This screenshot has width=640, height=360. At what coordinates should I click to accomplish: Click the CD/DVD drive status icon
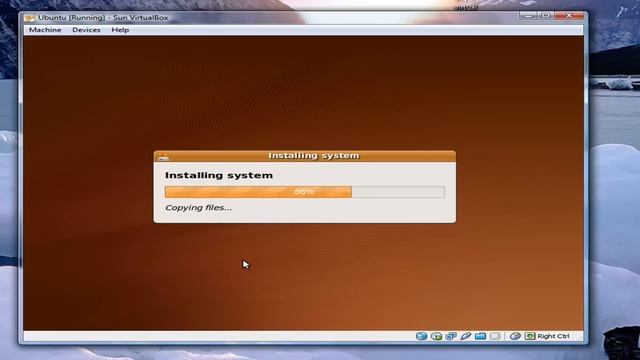(x=436, y=336)
